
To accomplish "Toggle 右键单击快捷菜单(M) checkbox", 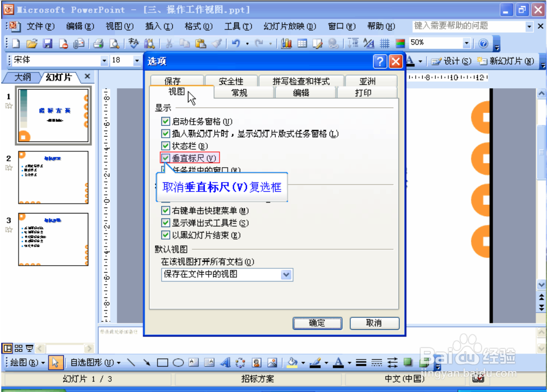I will tap(166, 211).
